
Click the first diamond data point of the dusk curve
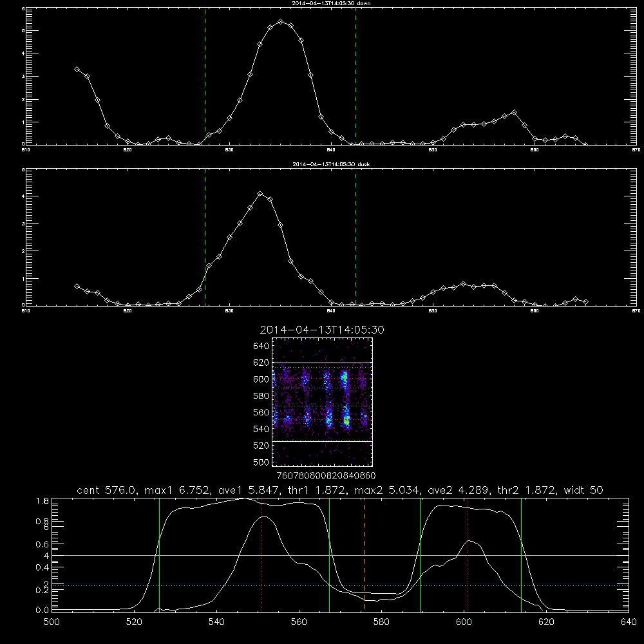[x=77, y=287]
